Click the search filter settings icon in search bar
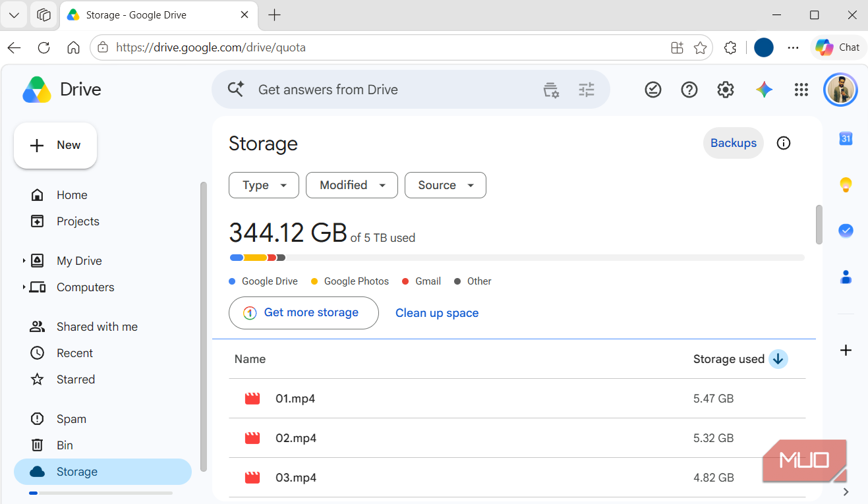The width and height of the screenshot is (868, 504). pos(551,90)
